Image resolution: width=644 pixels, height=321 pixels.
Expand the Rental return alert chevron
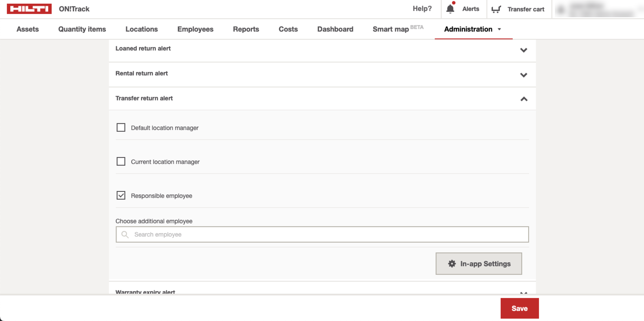pos(523,75)
